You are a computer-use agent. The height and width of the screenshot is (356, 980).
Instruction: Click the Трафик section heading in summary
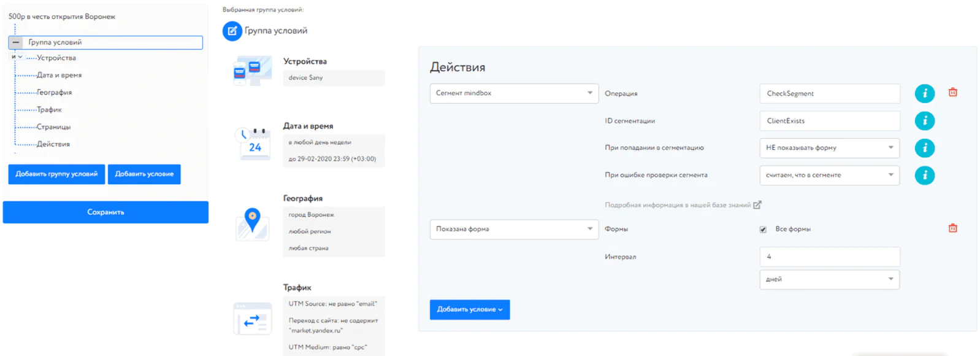297,287
